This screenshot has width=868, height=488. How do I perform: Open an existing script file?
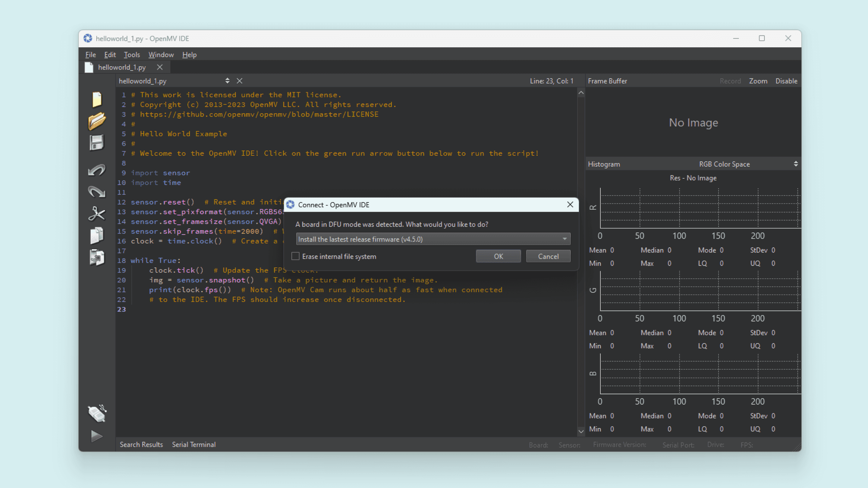[97, 121]
